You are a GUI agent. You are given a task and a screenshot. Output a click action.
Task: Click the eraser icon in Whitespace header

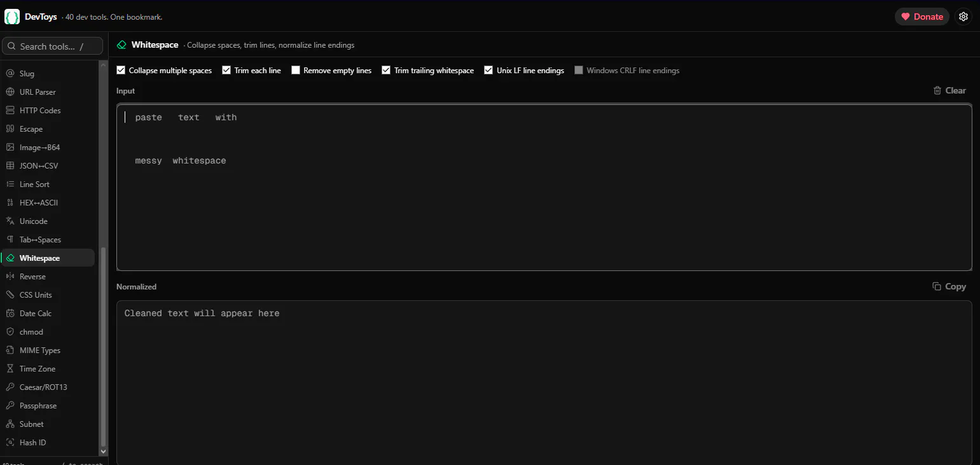click(x=121, y=45)
